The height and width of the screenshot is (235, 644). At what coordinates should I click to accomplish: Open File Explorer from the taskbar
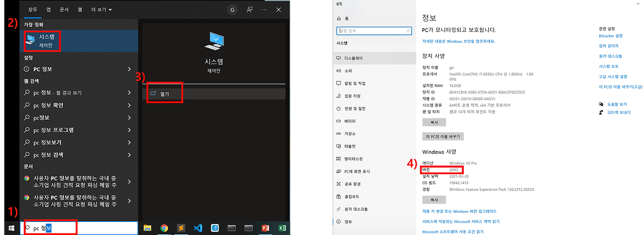click(147, 228)
